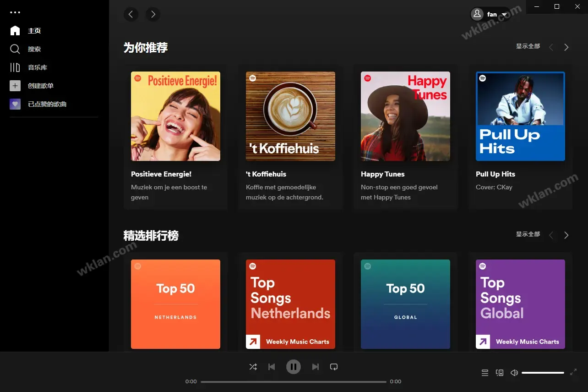
Task: Click the fullscreen expand icon
Action: tap(573, 372)
